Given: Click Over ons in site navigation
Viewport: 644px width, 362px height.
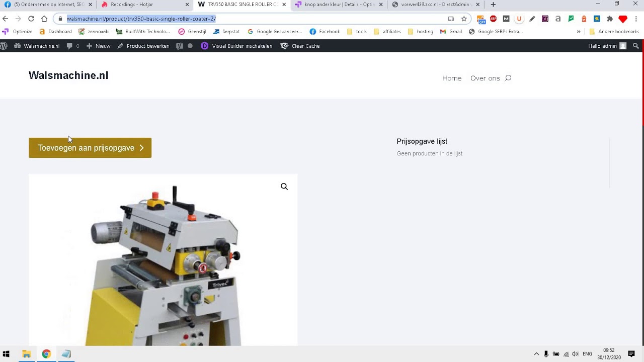Looking at the screenshot, I should coord(485,78).
